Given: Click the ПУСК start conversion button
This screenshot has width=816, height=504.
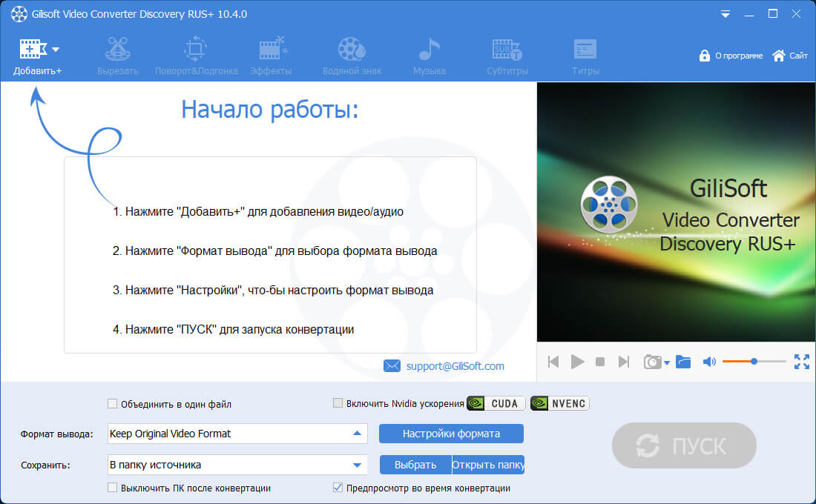Looking at the screenshot, I should coord(684,445).
